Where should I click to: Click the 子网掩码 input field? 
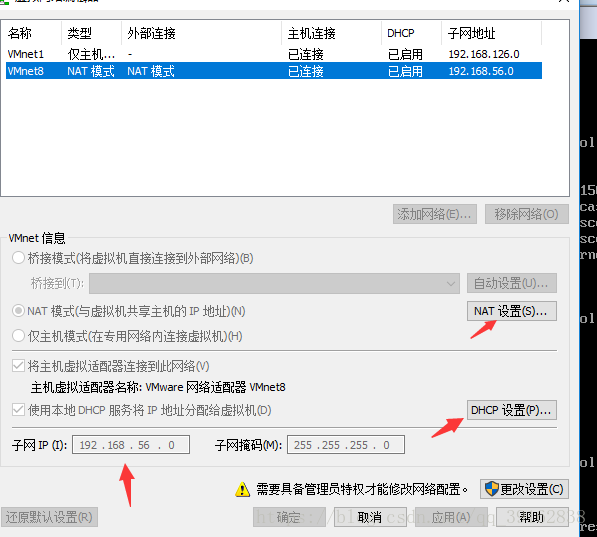(346, 445)
